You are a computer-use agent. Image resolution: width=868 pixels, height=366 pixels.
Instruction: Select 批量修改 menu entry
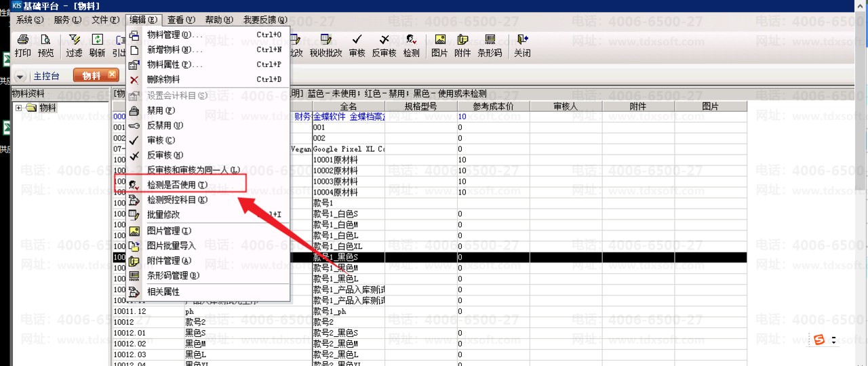[x=163, y=214]
